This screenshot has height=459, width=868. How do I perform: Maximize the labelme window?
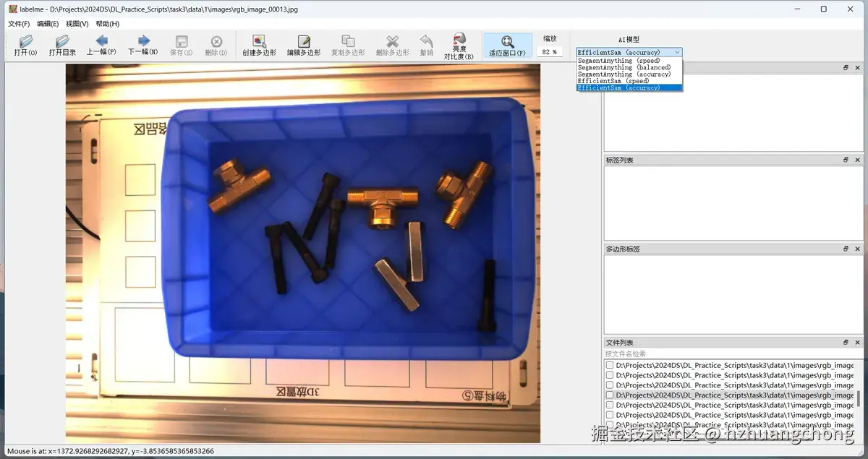pyautogui.click(x=823, y=9)
